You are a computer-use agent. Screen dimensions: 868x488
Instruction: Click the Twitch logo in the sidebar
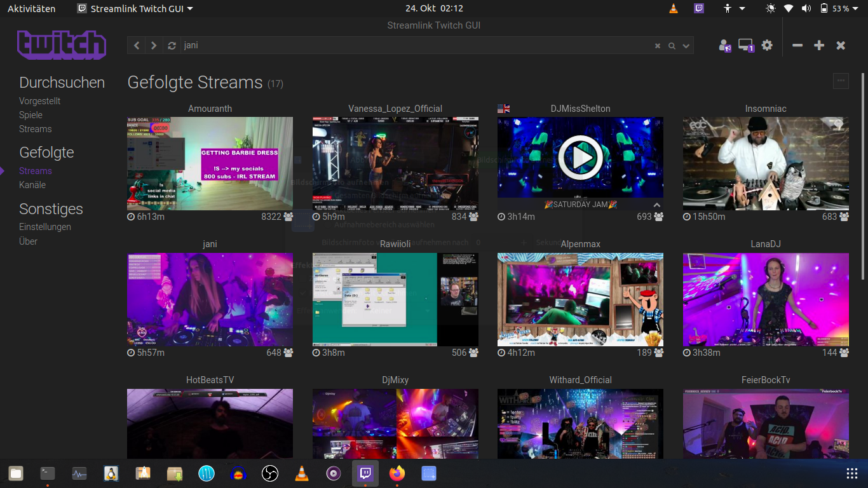pyautogui.click(x=61, y=44)
